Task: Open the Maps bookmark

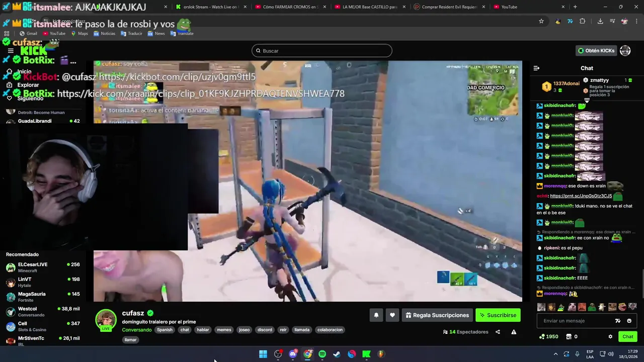Action: (79, 34)
